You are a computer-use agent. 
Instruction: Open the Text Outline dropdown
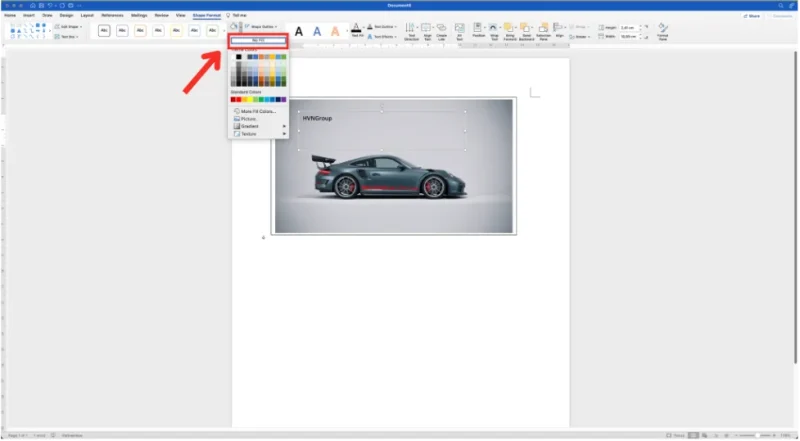click(x=382, y=27)
